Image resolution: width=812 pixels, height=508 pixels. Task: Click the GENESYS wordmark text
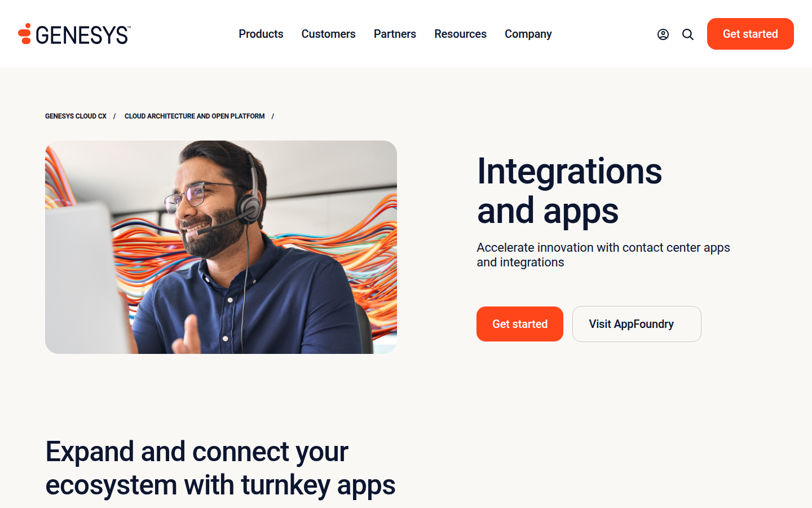coord(83,35)
